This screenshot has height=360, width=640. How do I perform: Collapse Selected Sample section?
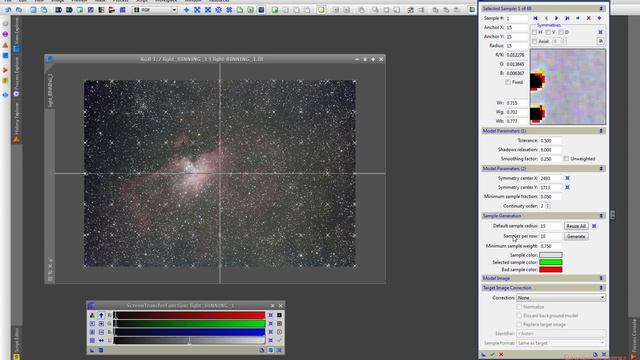(x=601, y=8)
